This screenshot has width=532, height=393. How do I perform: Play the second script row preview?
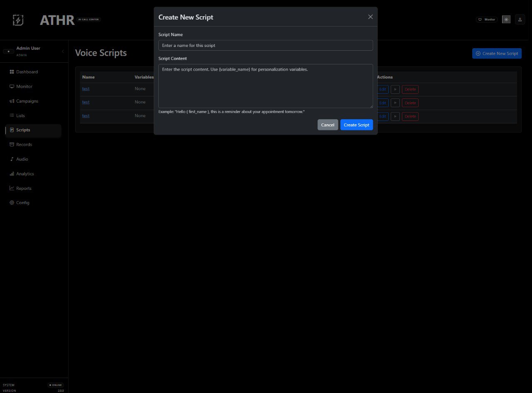(395, 103)
